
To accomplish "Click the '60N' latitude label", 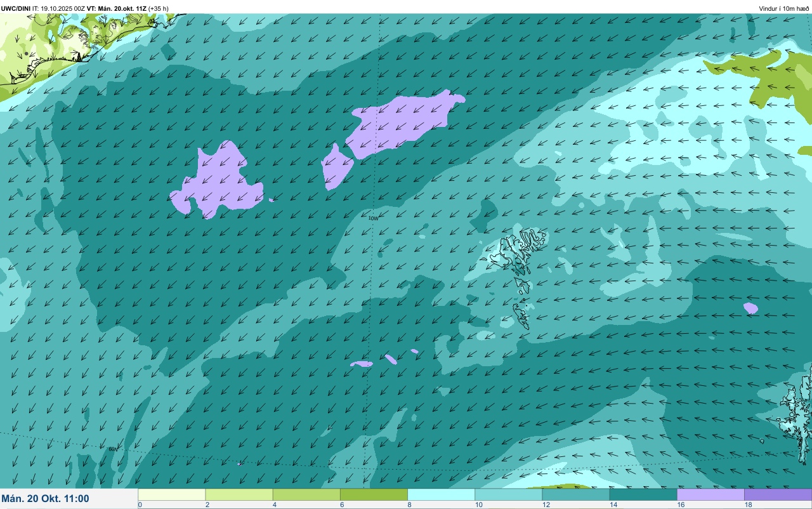I will click(112, 449).
